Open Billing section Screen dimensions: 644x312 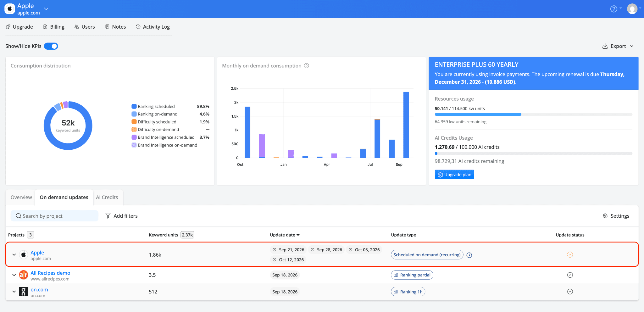[54, 27]
